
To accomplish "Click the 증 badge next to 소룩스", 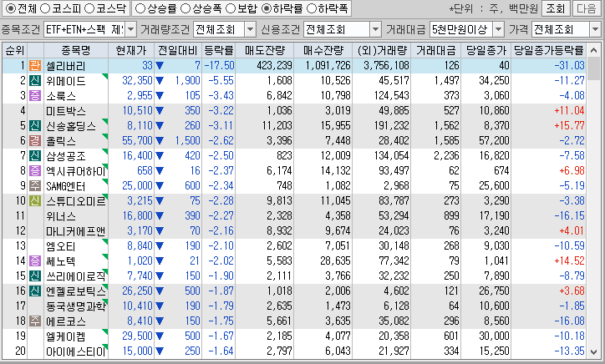I will [35, 96].
